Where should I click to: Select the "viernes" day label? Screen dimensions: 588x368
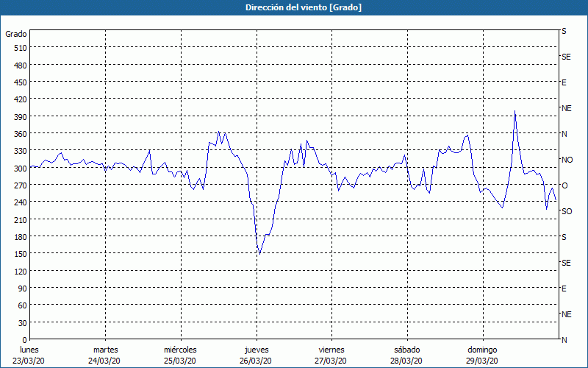tap(331, 350)
